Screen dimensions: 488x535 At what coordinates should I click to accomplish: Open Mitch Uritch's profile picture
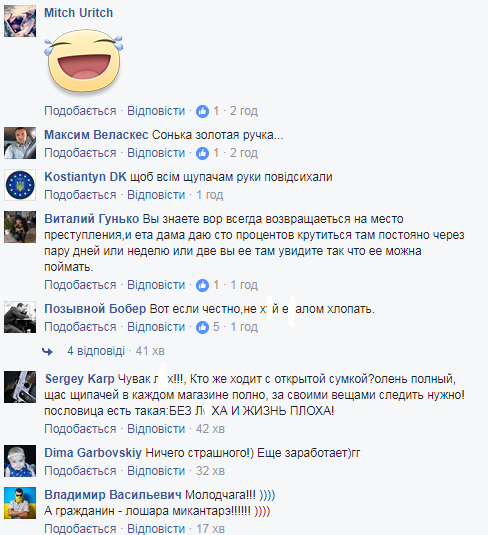pos(20,21)
